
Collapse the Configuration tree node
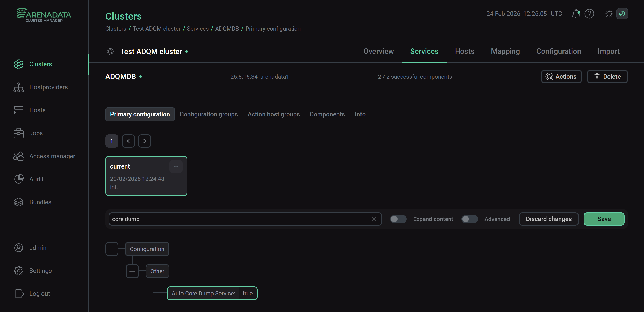point(112,249)
